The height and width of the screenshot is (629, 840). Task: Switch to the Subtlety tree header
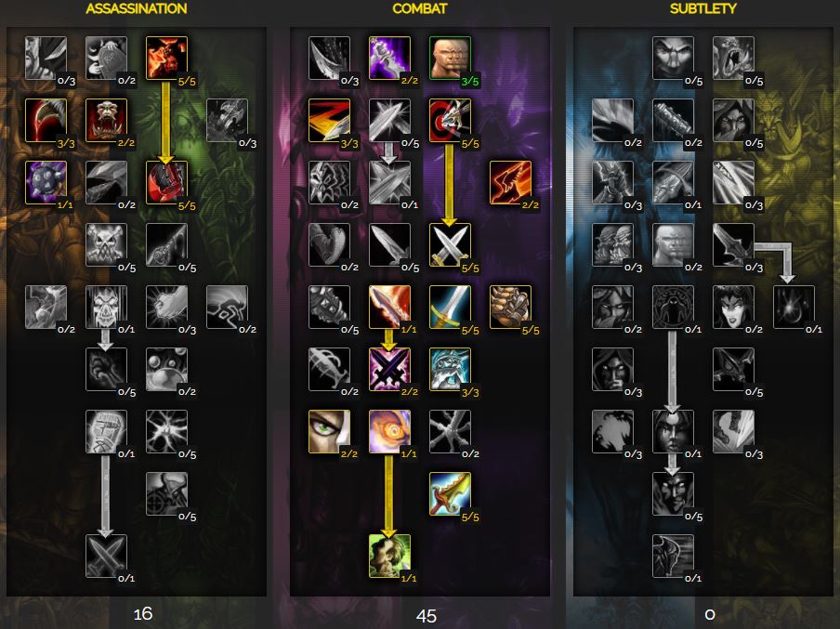(702, 8)
